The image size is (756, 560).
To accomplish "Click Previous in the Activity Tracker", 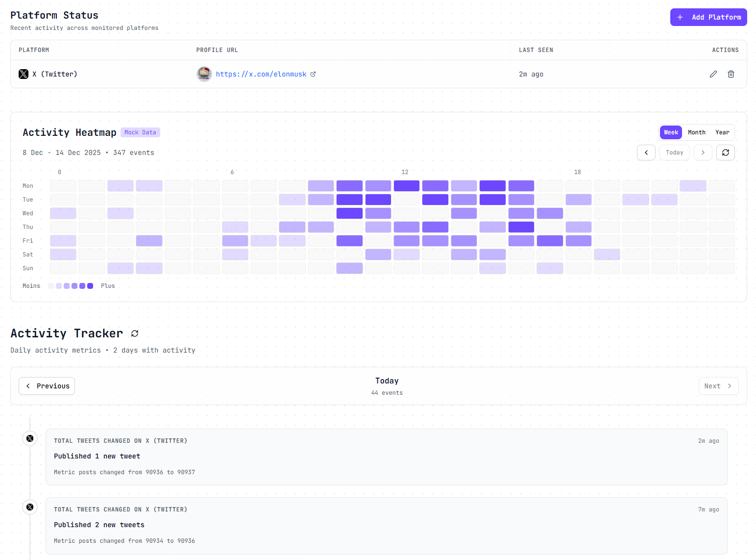I will pos(47,386).
